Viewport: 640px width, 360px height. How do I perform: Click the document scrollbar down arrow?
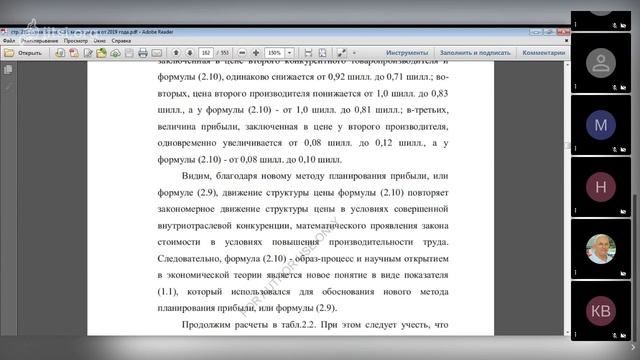[567, 333]
